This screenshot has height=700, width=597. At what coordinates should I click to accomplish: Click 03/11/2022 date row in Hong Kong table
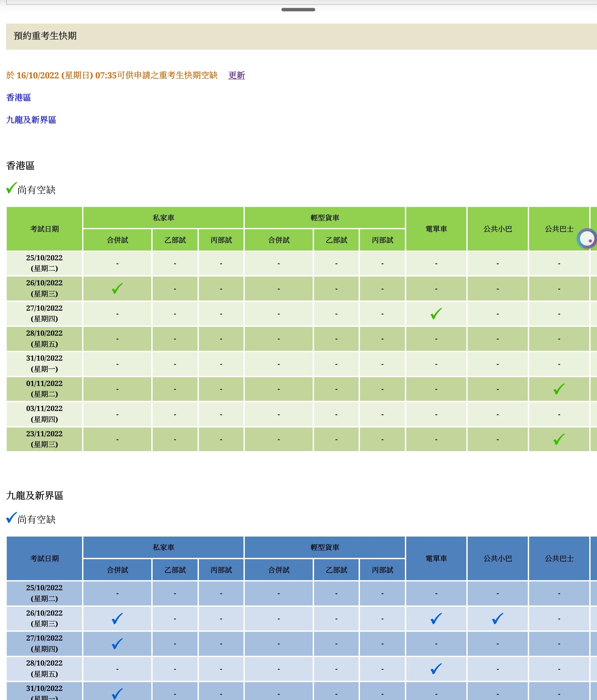(x=44, y=414)
